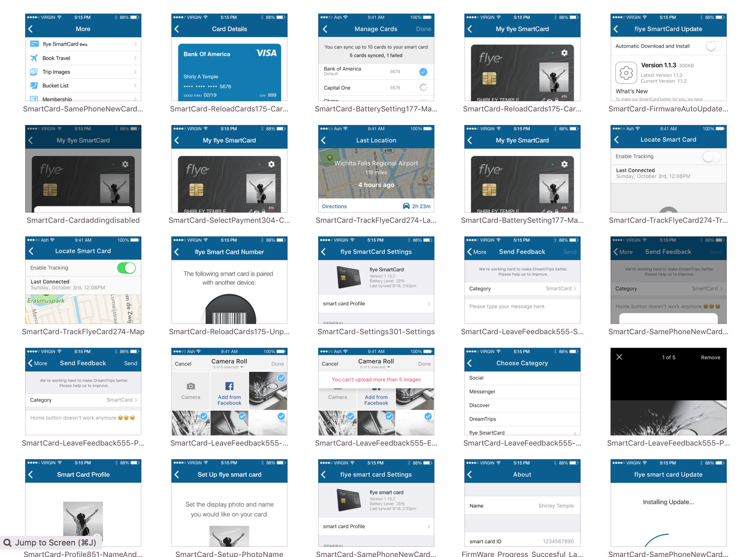The height and width of the screenshot is (557, 756).
Task: Click the settings cog beside Version 1.1.3
Action: tap(626, 73)
